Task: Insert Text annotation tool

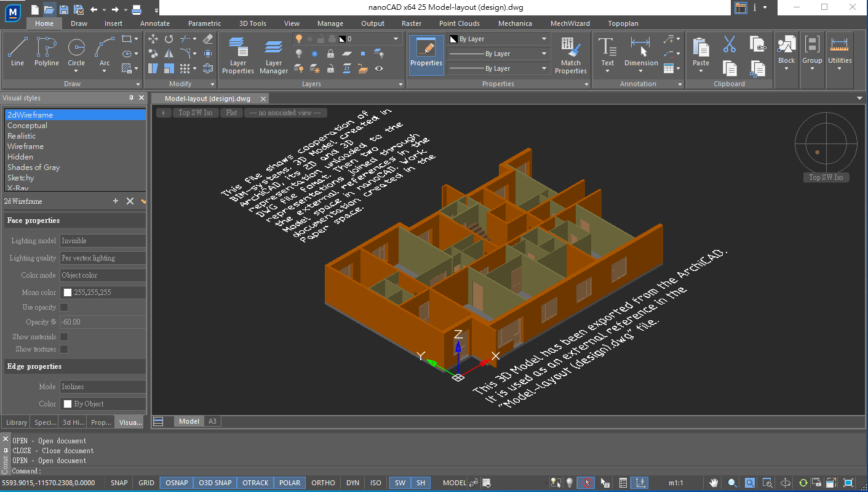Action: pyautogui.click(x=608, y=52)
